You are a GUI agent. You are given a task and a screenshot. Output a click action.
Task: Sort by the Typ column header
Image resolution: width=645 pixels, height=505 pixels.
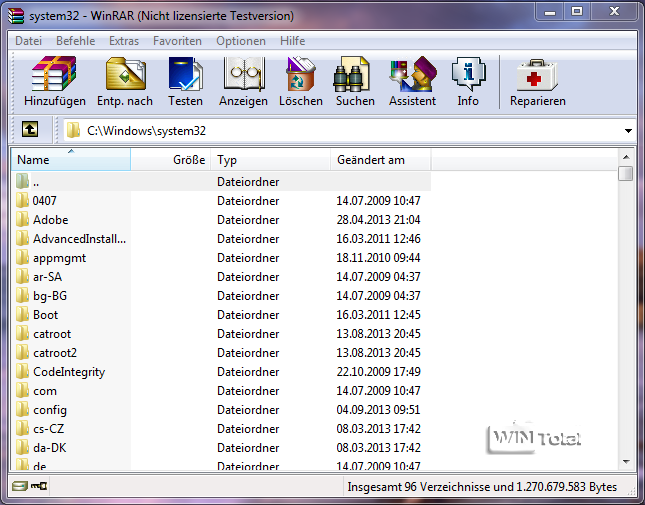pos(271,160)
